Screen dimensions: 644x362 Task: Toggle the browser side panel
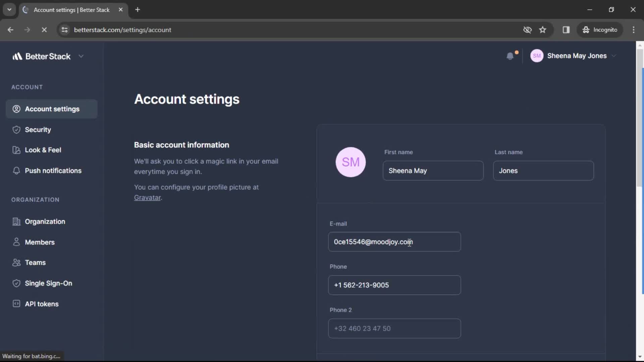[566, 30]
